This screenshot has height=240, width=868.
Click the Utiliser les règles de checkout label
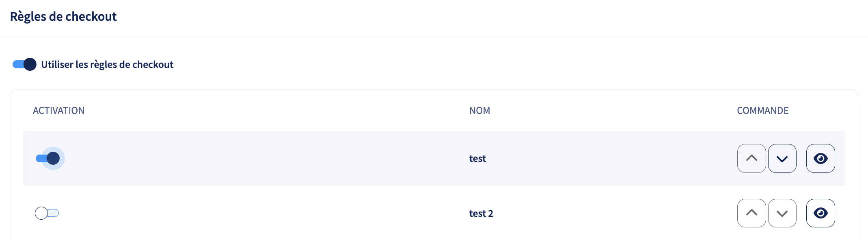tap(107, 65)
